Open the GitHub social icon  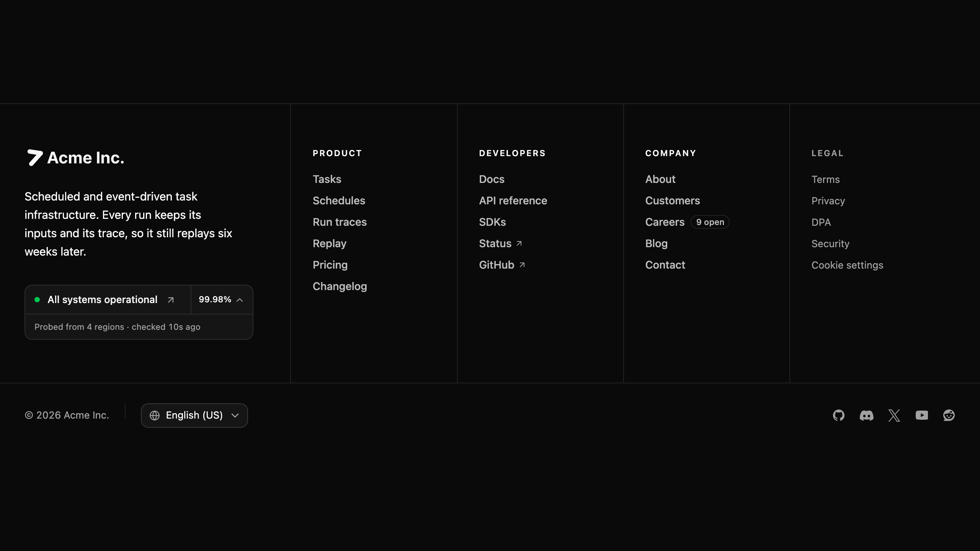(838, 415)
